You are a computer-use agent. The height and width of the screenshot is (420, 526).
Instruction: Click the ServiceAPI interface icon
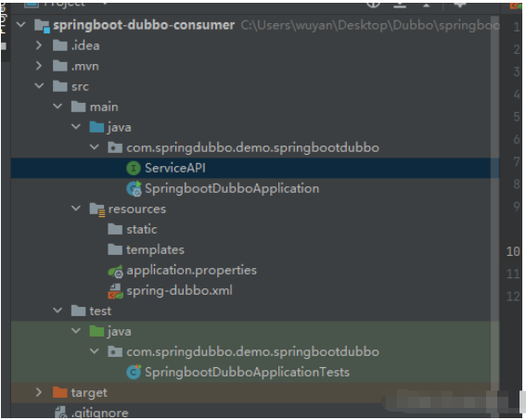[x=134, y=168]
